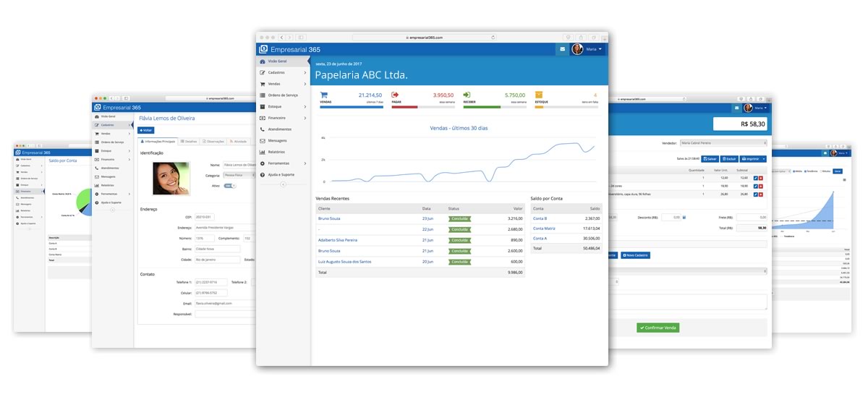Screen dimensions: 868x397
Task: Click the Vendas blue cart summary icon
Action: 324,95
